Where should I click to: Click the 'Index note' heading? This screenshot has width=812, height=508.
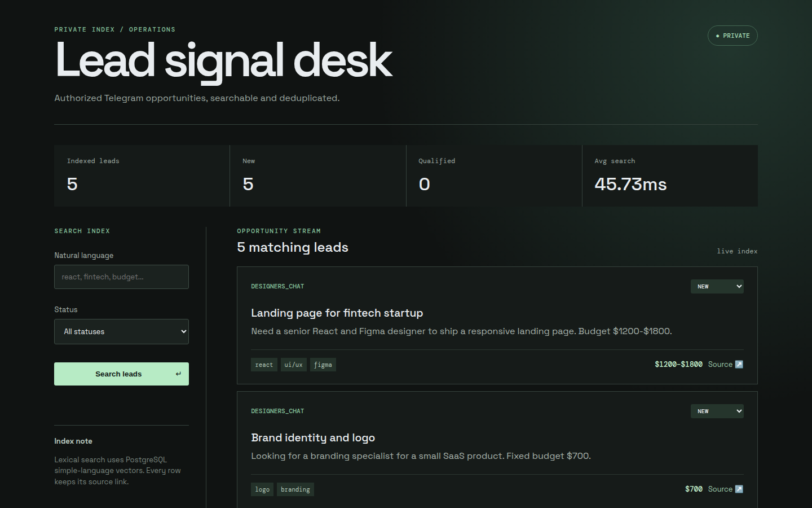point(73,441)
